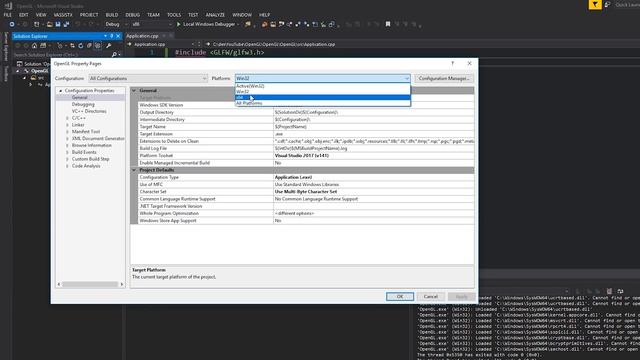Pin the Solution Explorer panel
The image size is (640, 360).
[x=111, y=36]
